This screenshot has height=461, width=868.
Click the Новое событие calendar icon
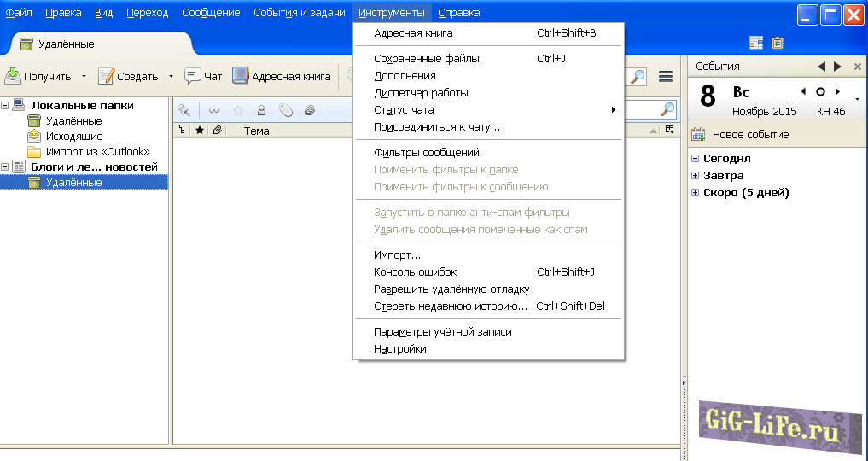pos(698,134)
